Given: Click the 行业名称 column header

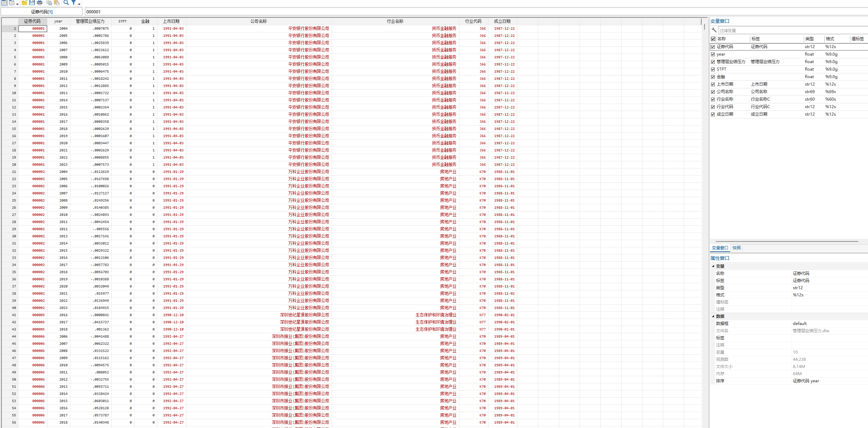Looking at the screenshot, I should coord(395,21).
